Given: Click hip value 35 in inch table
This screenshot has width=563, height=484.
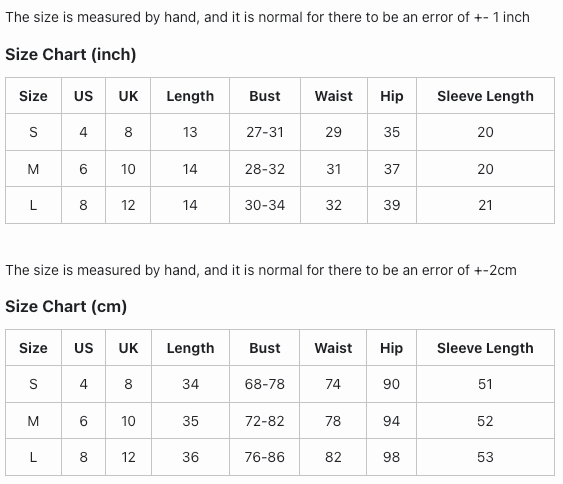Looking at the screenshot, I should point(392,132).
